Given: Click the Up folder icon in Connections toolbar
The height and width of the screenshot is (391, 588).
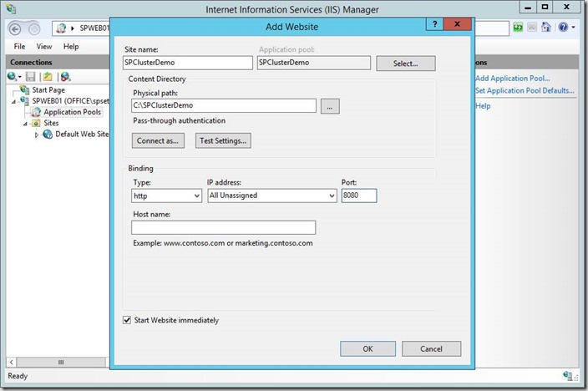Looking at the screenshot, I should (x=48, y=77).
